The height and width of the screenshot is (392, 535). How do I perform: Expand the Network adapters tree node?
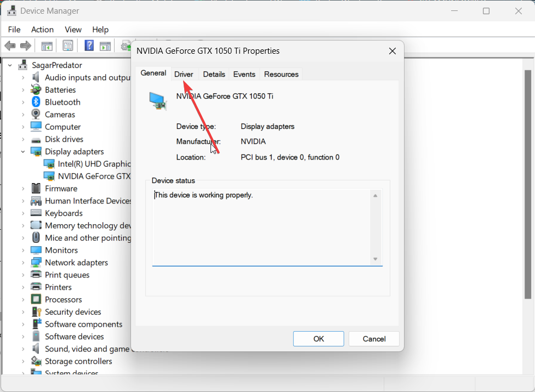point(23,263)
